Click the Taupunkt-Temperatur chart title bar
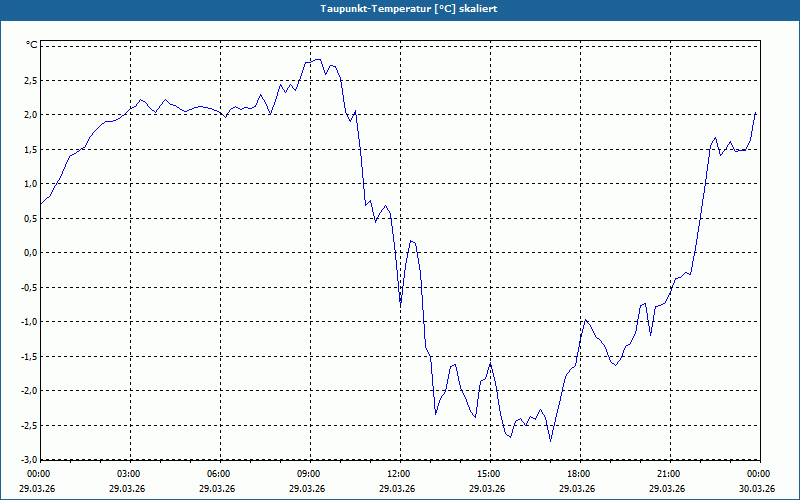This screenshot has width=800, height=500. point(400,9)
